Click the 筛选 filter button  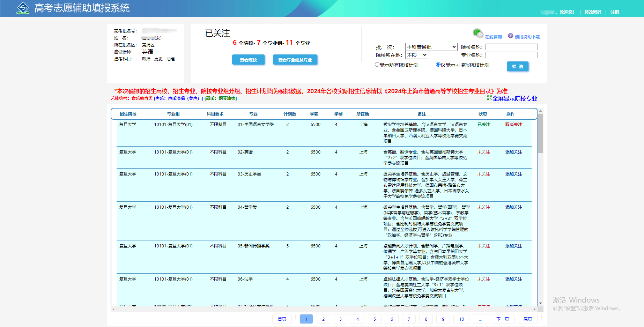click(x=518, y=66)
